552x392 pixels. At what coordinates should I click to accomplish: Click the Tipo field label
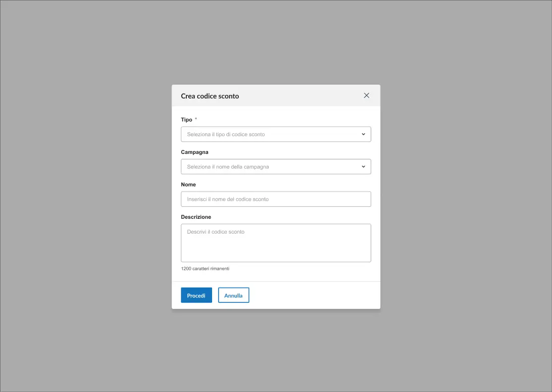[186, 120]
